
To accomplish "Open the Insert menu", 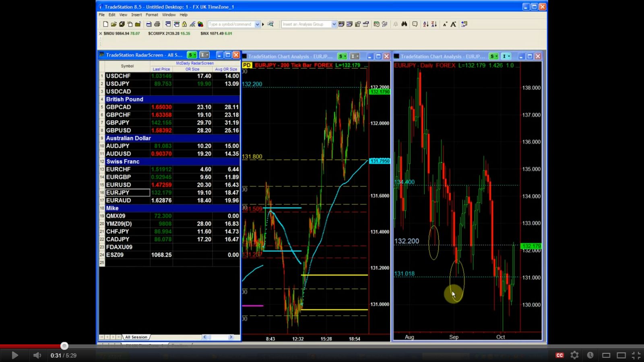I will pyautogui.click(x=136, y=15).
